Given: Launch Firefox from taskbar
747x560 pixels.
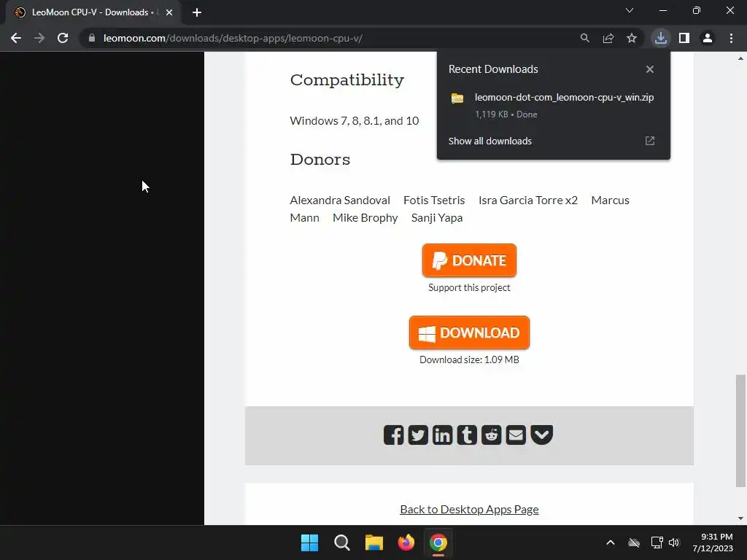Looking at the screenshot, I should (406, 542).
